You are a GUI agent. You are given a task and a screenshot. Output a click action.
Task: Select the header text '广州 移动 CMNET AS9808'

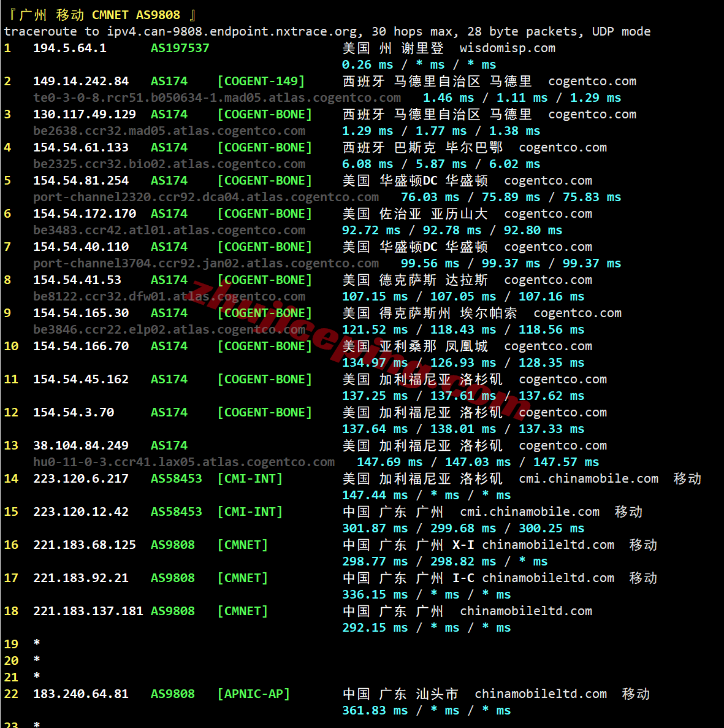point(100,15)
